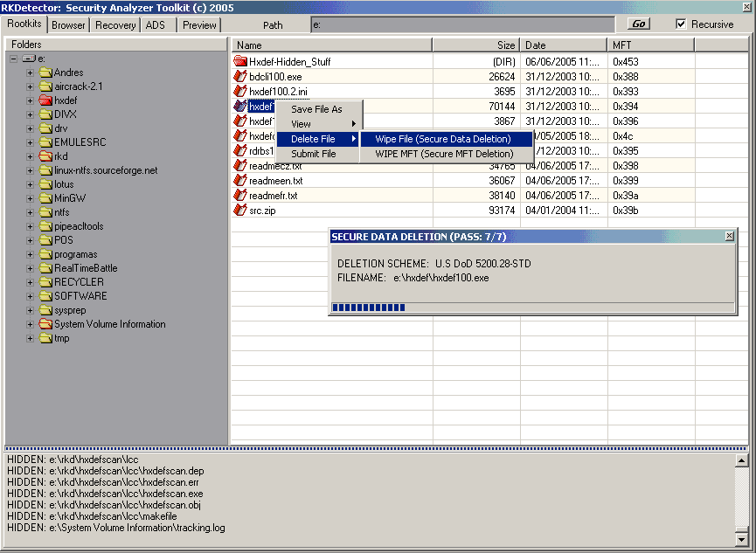Screen dimensions: 756x553
Task: Switch to the Recovery tab
Action: pyautogui.click(x=115, y=25)
